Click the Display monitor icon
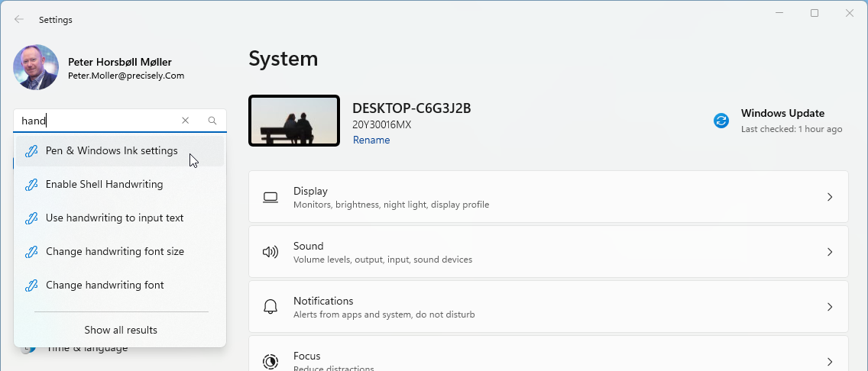868x371 pixels. tap(270, 197)
